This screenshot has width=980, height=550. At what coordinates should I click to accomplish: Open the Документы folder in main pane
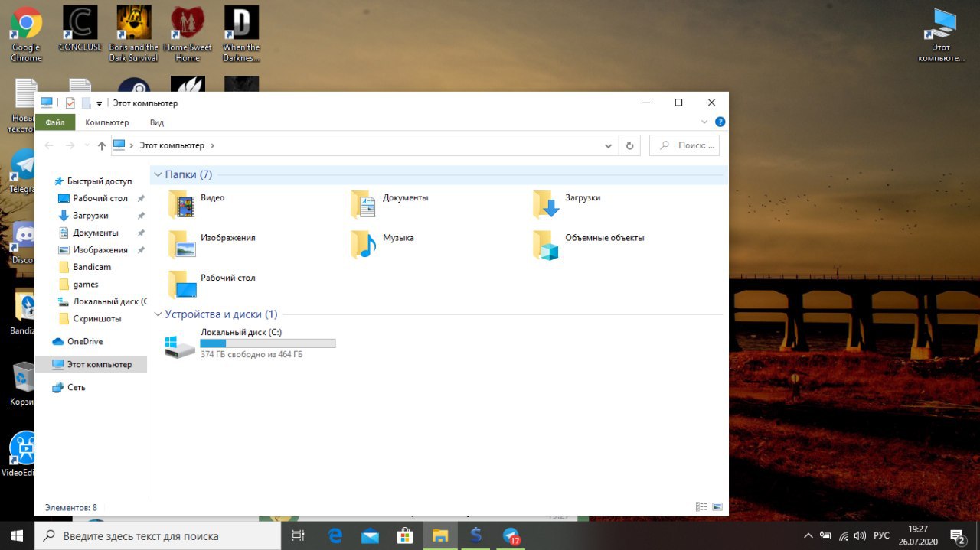click(389, 203)
